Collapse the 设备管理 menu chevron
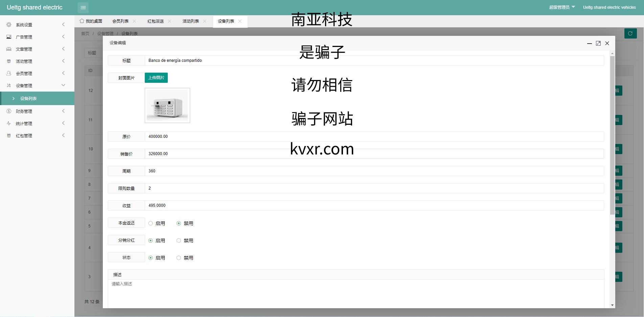 (x=63, y=85)
